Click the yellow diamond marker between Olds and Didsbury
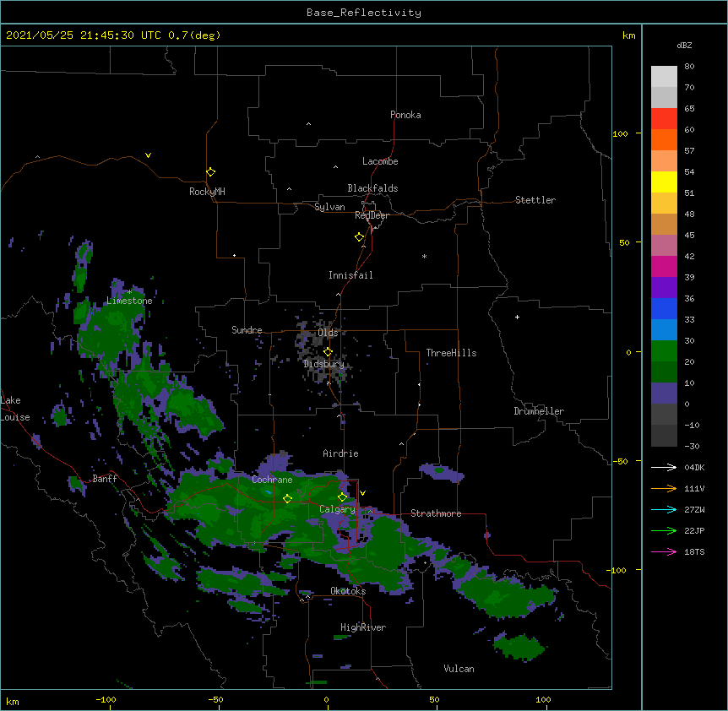The height and width of the screenshot is (711, 728). coord(328,352)
